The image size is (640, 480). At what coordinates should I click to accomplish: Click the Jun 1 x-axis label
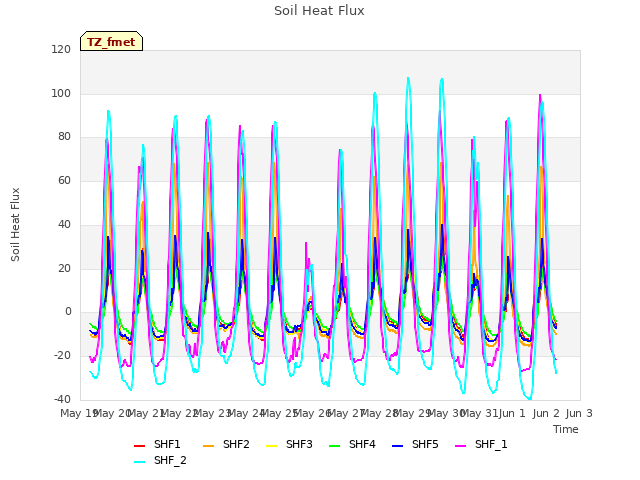tap(512, 413)
